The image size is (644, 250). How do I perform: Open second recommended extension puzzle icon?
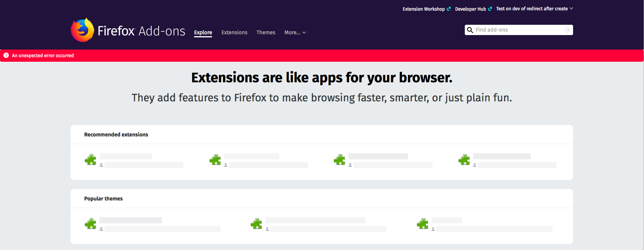point(215,159)
